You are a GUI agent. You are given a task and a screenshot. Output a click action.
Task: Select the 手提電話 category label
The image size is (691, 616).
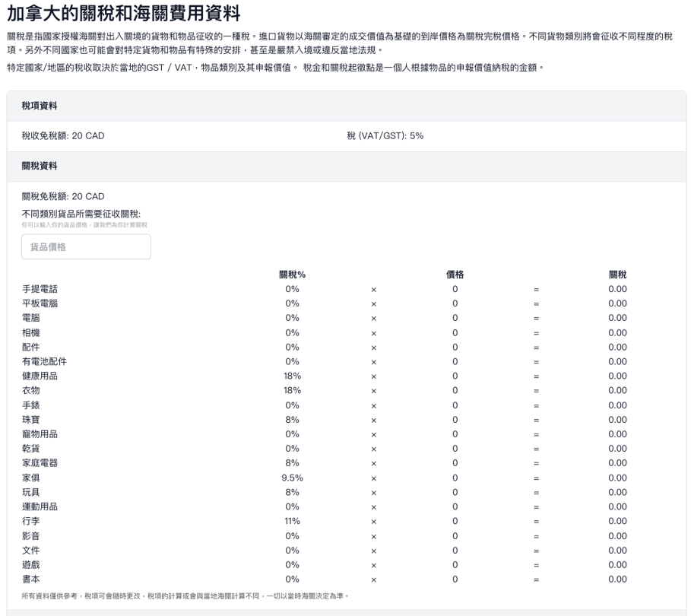click(40, 289)
